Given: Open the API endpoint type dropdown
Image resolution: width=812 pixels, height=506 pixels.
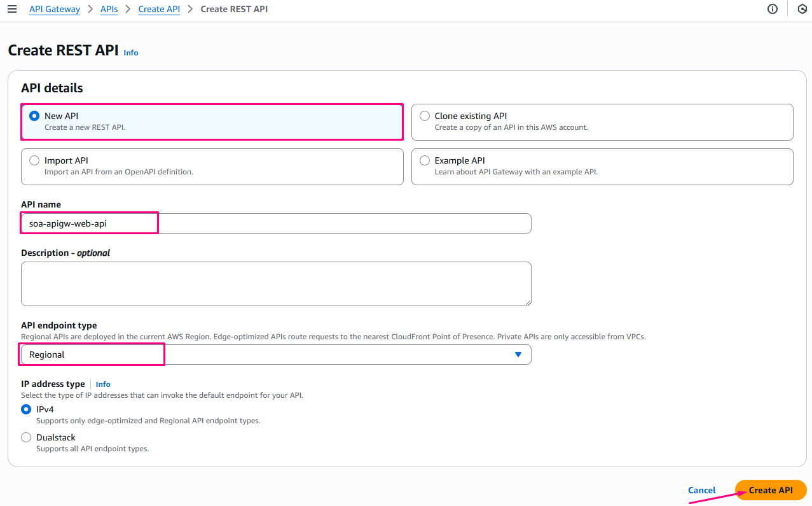Looking at the screenshot, I should [x=275, y=355].
